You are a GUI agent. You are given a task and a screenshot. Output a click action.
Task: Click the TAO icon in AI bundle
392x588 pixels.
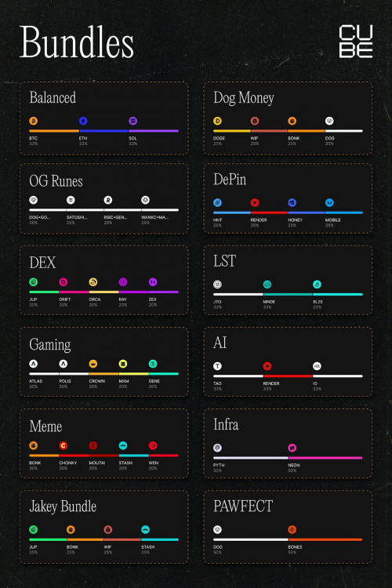[218, 366]
